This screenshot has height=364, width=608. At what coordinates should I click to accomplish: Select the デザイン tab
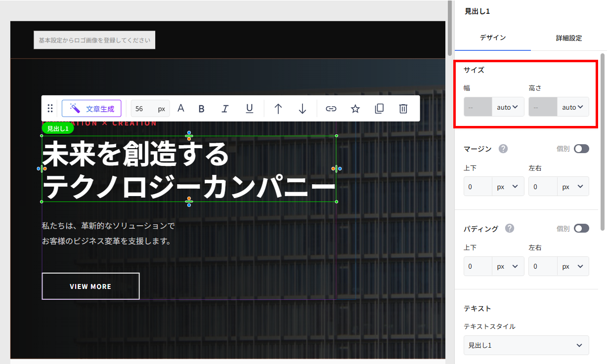coord(492,38)
